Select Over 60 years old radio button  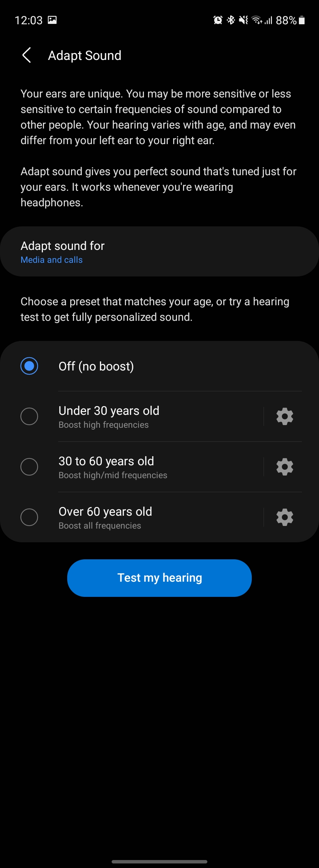(29, 517)
